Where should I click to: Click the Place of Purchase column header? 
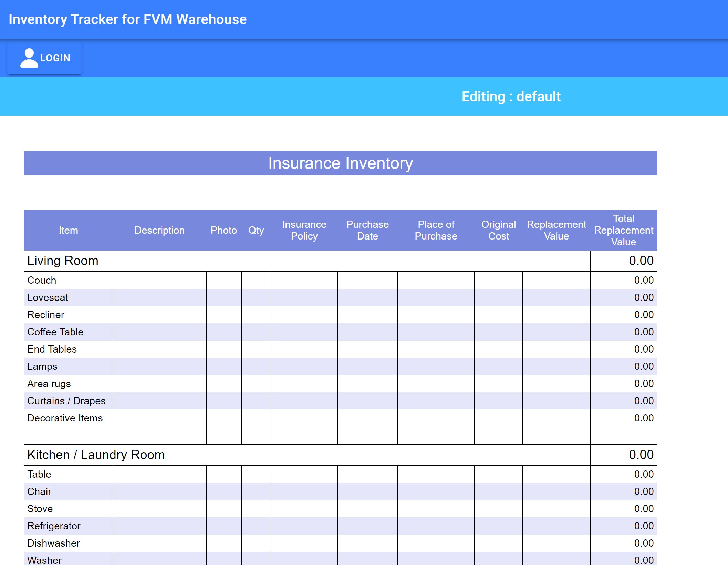[436, 230]
